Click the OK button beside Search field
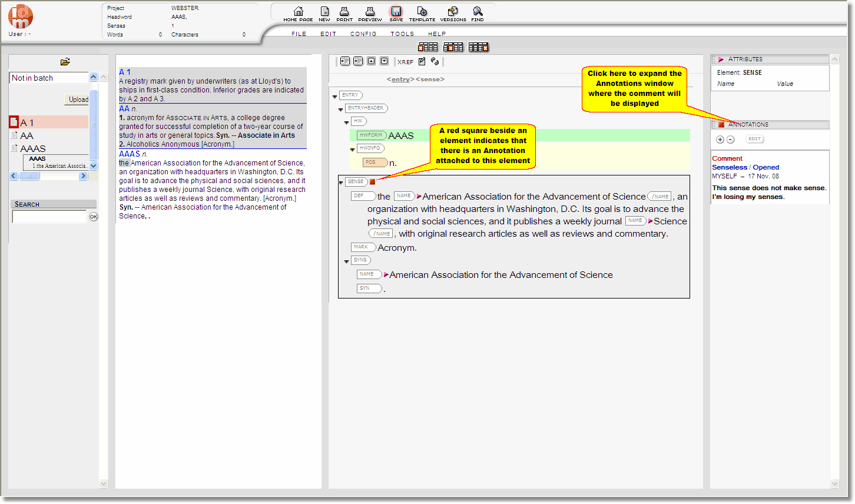Screen dimensions: 855x504 pos(94,217)
